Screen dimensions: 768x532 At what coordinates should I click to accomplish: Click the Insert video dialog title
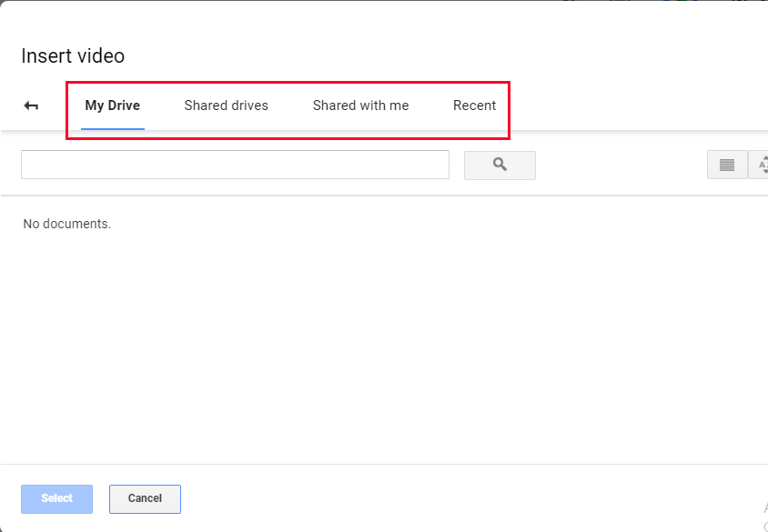[73, 55]
